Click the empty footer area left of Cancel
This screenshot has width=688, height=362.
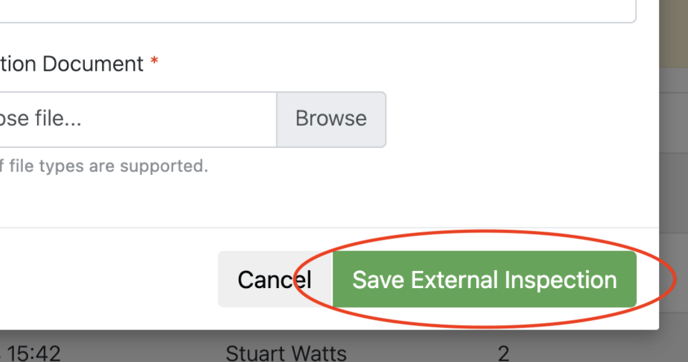[x=109, y=280]
